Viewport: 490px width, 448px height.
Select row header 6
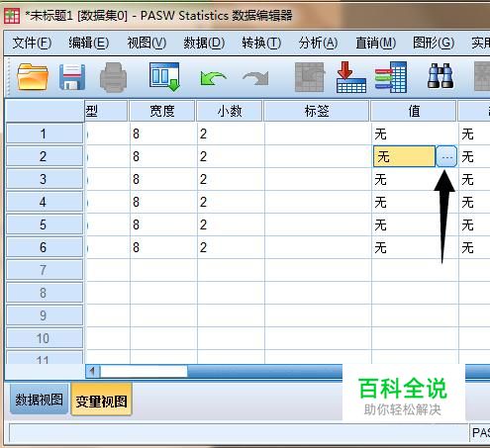(45, 247)
